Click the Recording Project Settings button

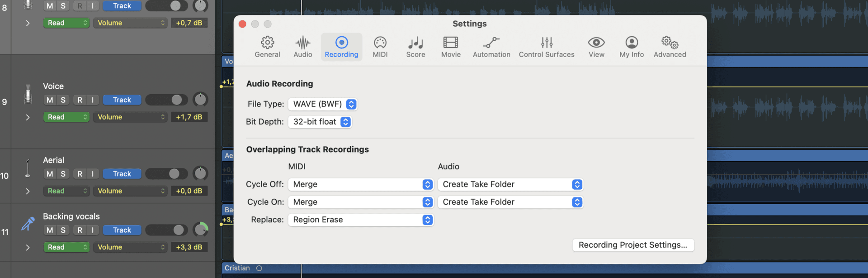632,245
